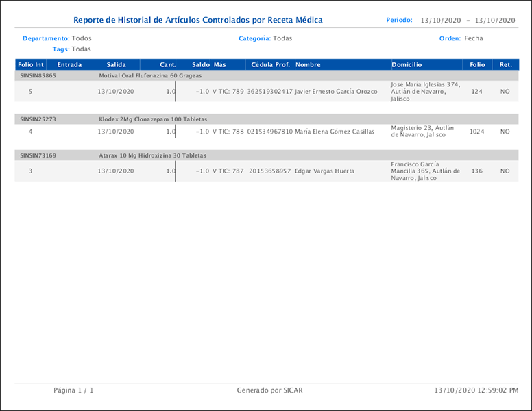Select article code SINSIN73169
This screenshot has width=532, height=411.
click(x=38, y=155)
